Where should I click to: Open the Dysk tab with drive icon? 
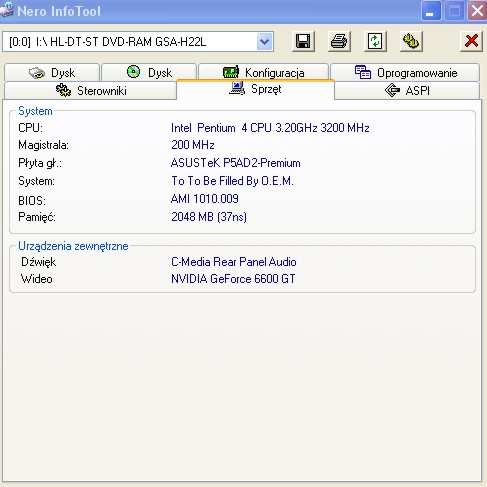pyautogui.click(x=52, y=72)
